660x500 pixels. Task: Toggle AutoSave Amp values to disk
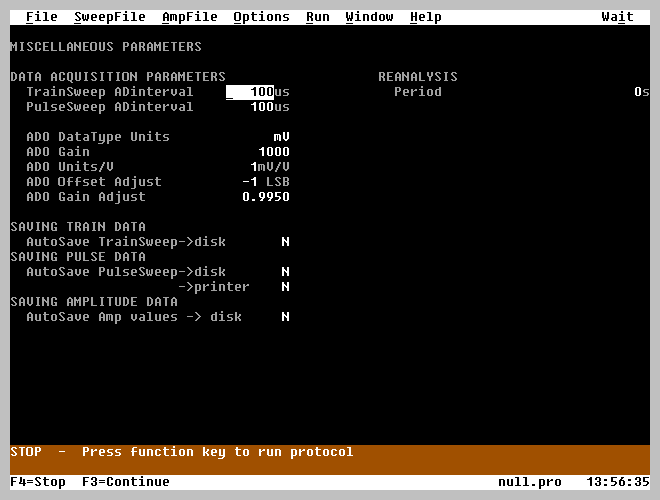coord(285,317)
